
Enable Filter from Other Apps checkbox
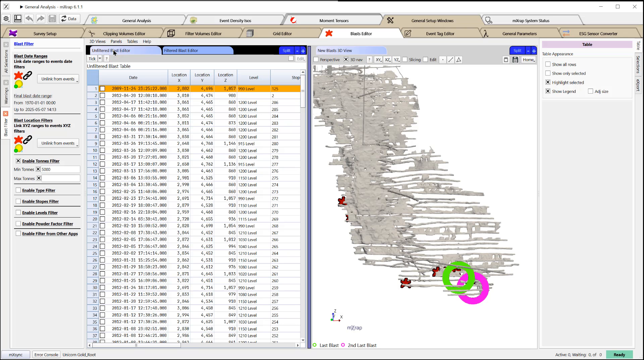[18, 233]
